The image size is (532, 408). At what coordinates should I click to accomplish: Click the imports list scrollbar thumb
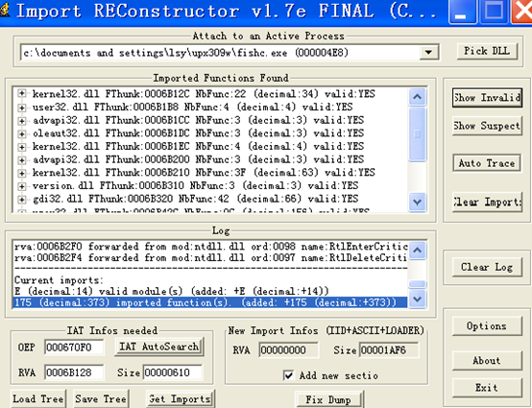(417, 134)
